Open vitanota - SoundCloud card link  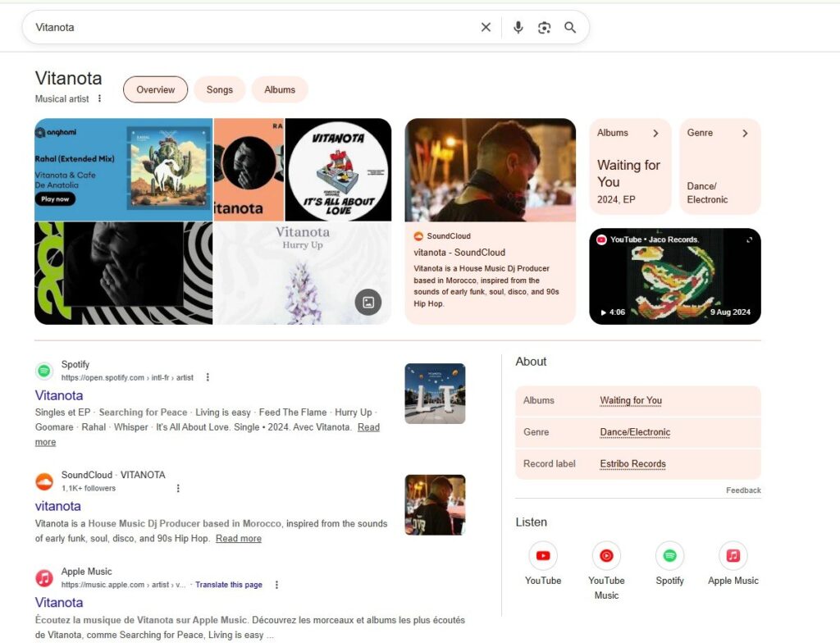(x=459, y=253)
